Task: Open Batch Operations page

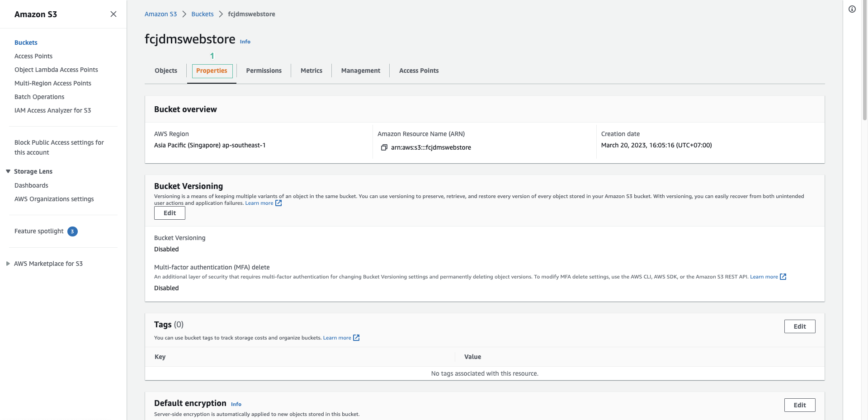Action: (x=39, y=97)
